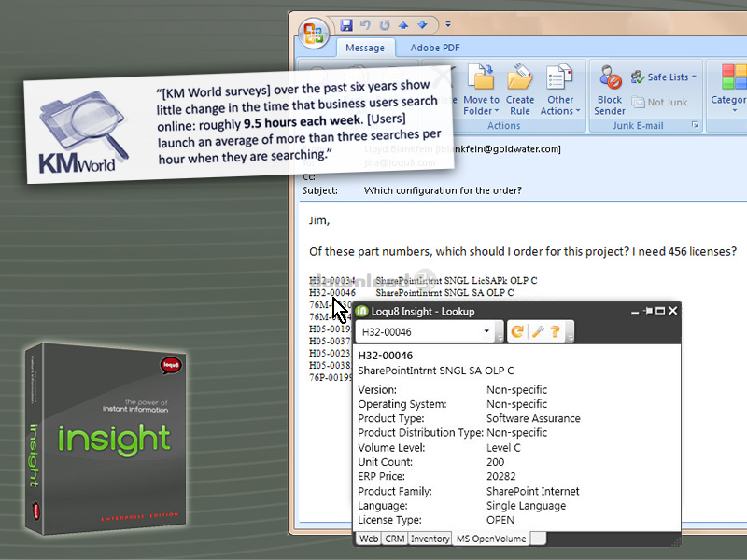Click the 'Software Assurance' product type value
Screen dimensions: 747x560
533,418
